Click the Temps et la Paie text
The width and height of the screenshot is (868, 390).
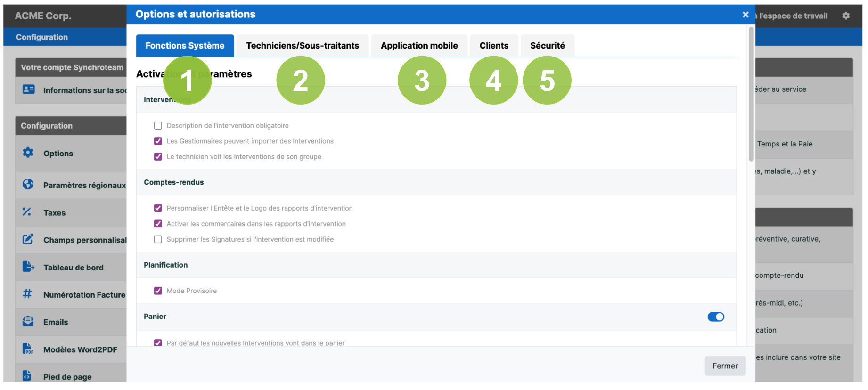pyautogui.click(x=785, y=144)
